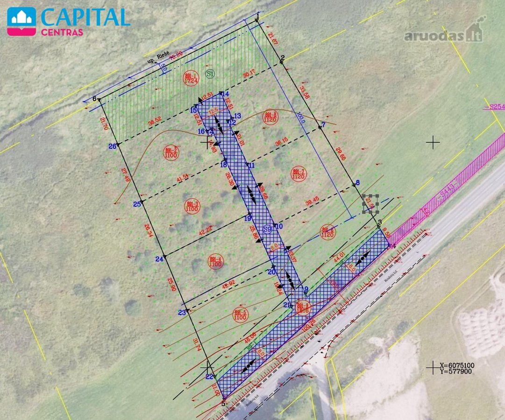This screenshot has height=420, width=505.
Task: Click plot label 891-1 with area 1724
Action: click(x=191, y=78)
